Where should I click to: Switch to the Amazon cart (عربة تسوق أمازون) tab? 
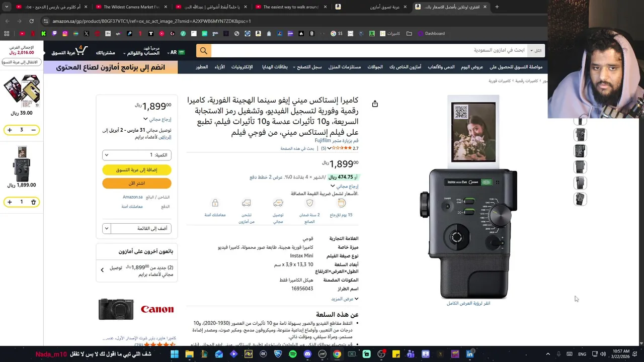(371, 7)
